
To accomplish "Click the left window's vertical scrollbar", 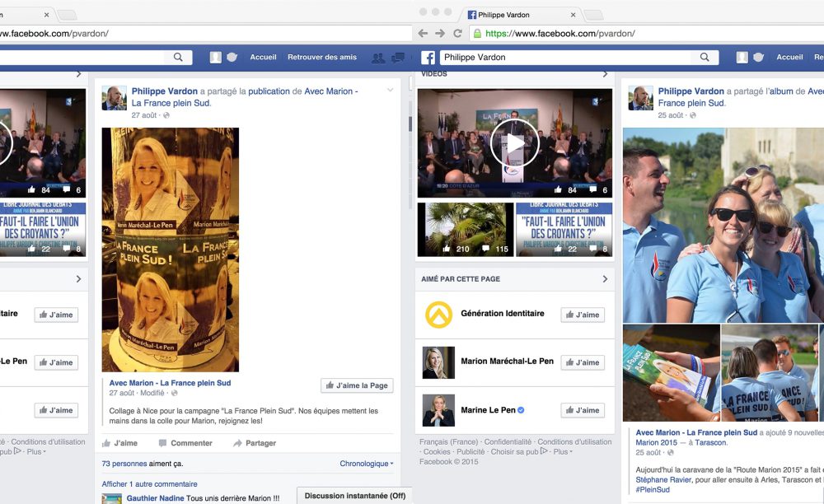I will 410,124.
